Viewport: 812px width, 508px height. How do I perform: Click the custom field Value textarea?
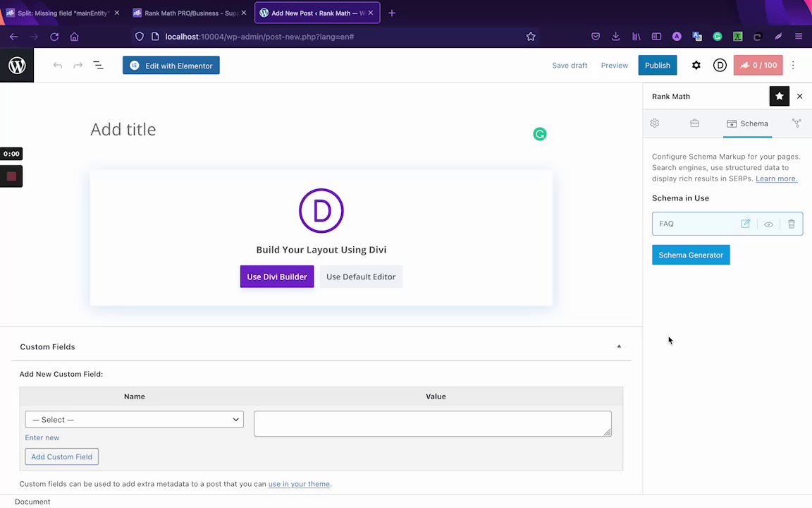click(x=432, y=423)
